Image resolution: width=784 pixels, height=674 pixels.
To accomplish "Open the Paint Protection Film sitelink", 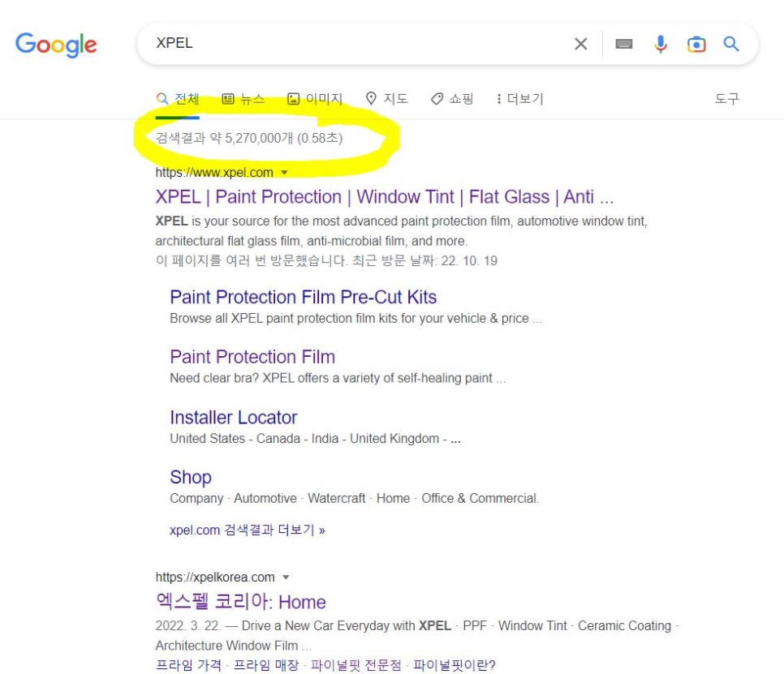I will click(x=252, y=357).
